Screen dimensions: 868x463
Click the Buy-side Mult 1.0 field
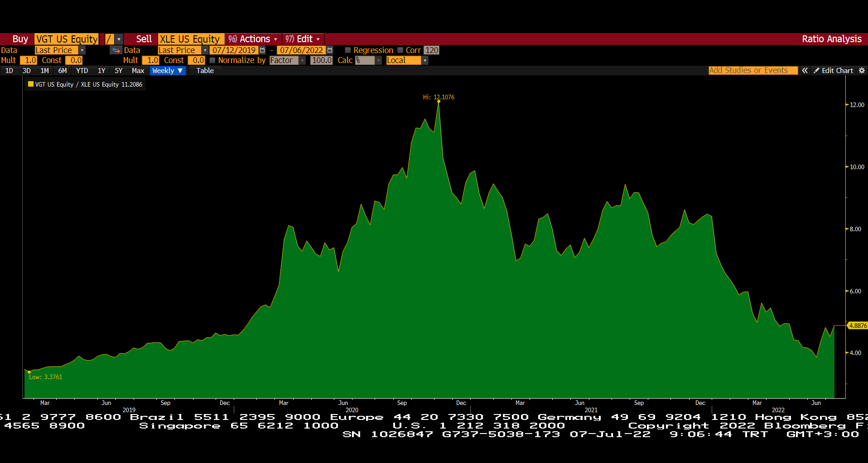pos(29,60)
